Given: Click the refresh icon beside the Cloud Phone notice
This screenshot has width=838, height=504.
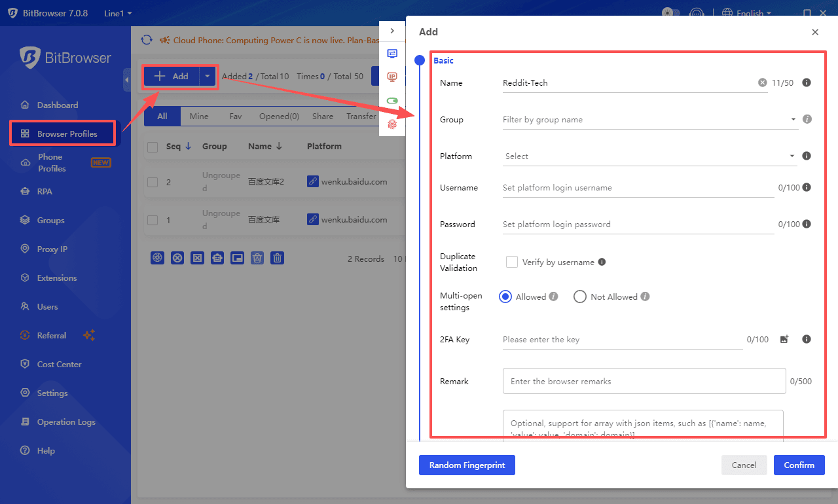Looking at the screenshot, I should pyautogui.click(x=147, y=40).
